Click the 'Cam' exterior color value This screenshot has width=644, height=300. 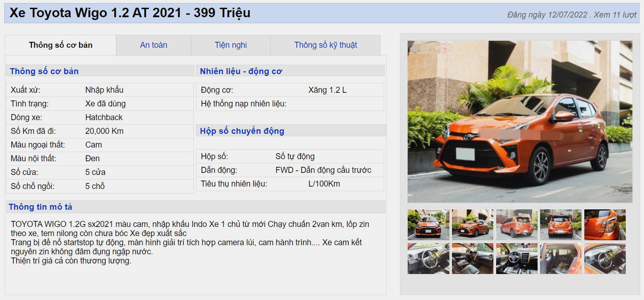point(93,145)
